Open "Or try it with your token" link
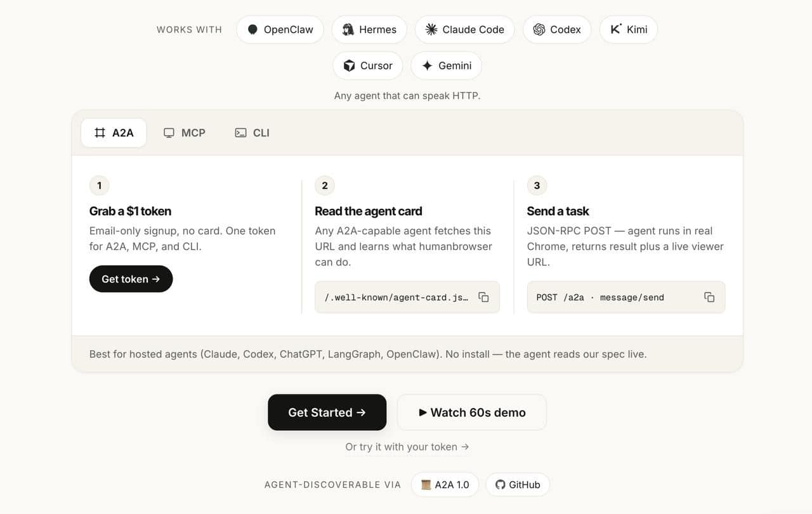The image size is (812, 514). click(x=407, y=447)
